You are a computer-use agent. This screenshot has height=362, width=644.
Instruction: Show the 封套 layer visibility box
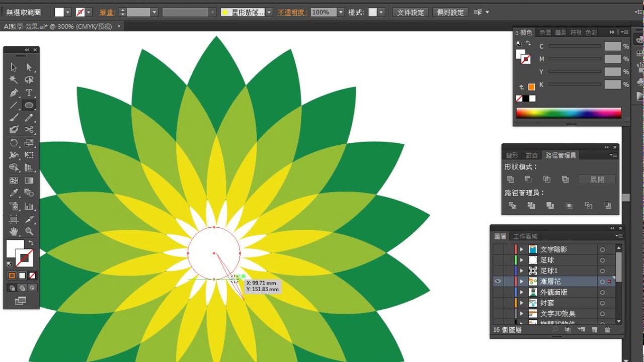coord(498,303)
